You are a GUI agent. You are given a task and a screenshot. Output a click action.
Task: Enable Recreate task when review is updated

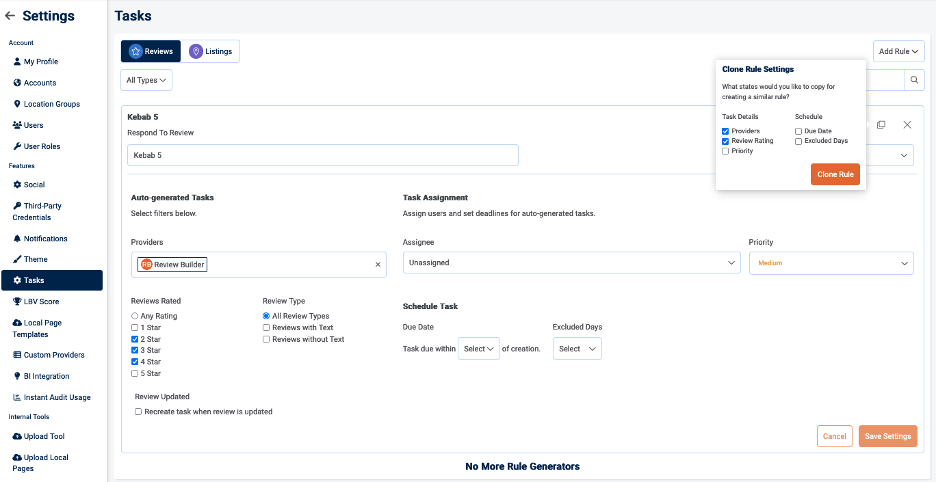tap(139, 411)
